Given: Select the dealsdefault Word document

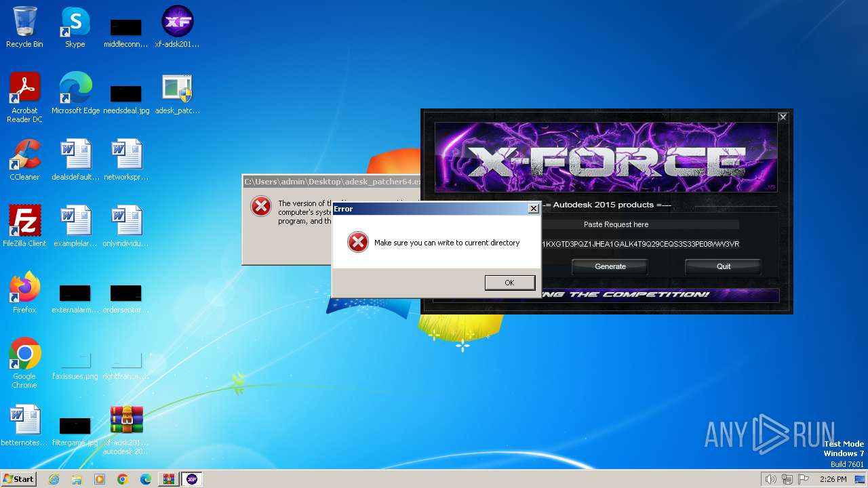Looking at the screenshot, I should [75, 160].
